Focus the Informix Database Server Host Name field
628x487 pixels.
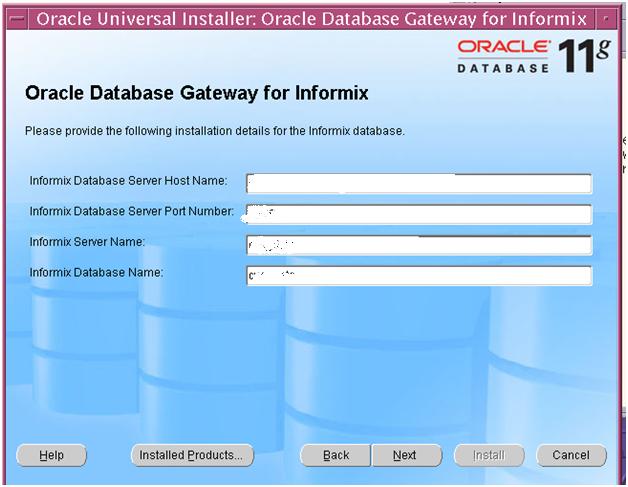click(x=419, y=184)
